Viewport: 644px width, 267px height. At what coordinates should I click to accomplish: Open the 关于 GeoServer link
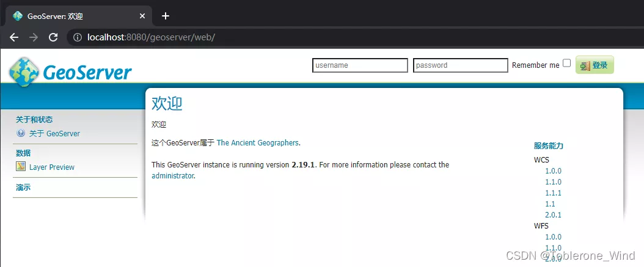[54, 133]
